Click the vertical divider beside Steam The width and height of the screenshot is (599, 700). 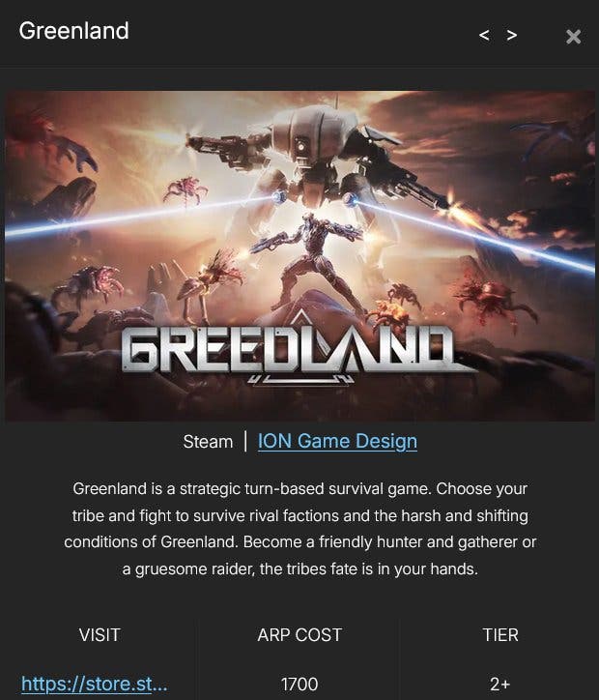(x=245, y=441)
